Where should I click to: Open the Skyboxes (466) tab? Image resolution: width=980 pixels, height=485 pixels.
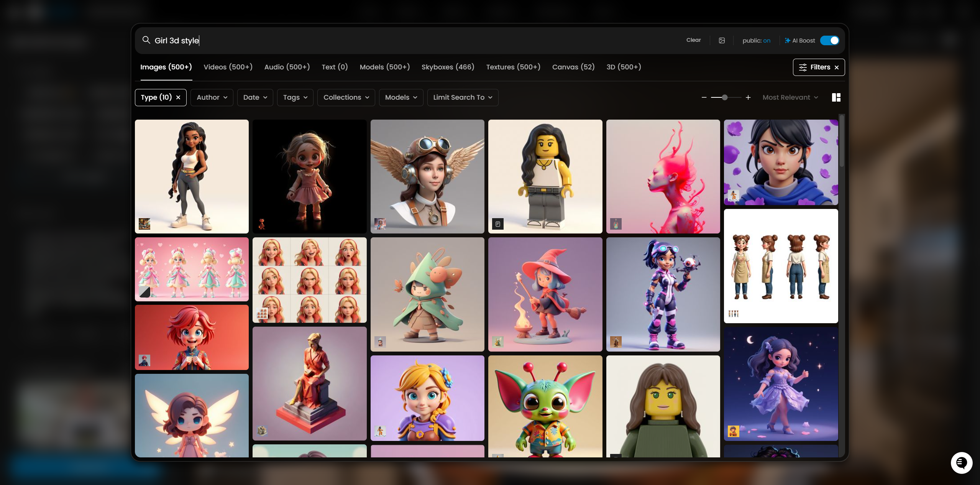coord(448,67)
